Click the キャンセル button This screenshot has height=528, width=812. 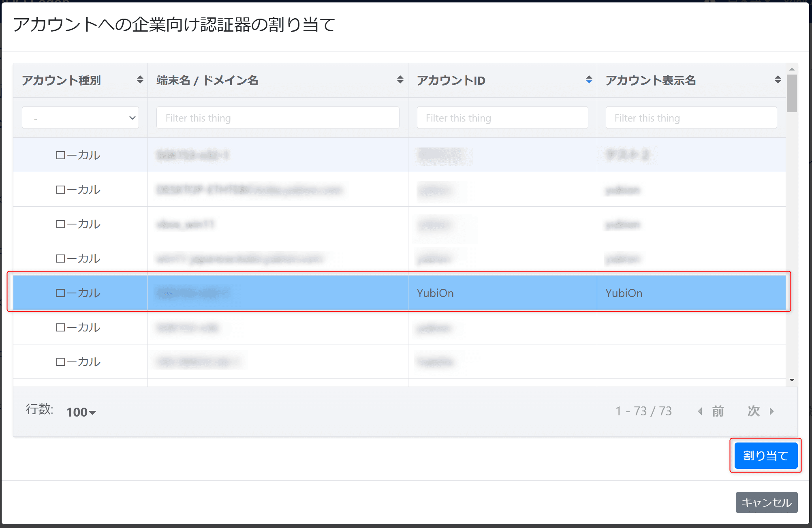pyautogui.click(x=767, y=502)
